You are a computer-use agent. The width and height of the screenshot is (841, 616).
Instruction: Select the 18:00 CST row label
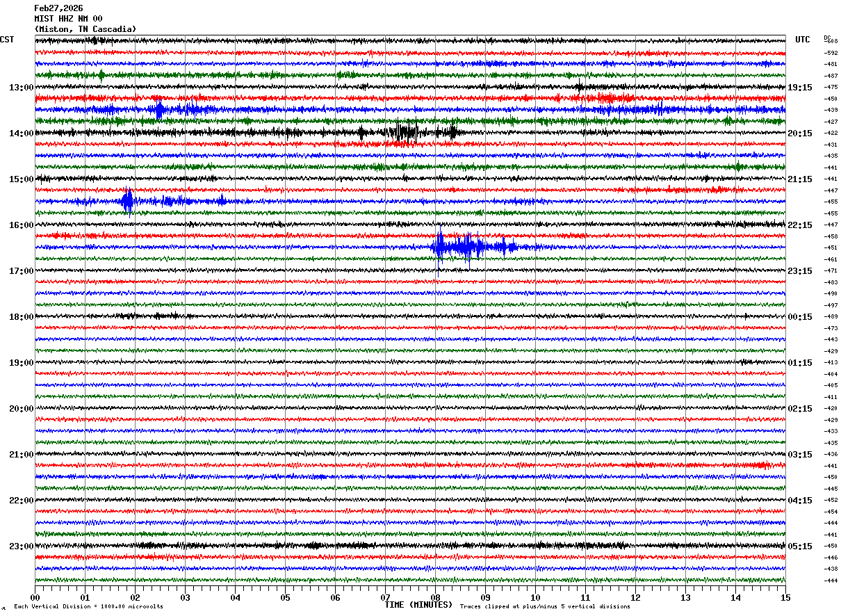tap(22, 317)
